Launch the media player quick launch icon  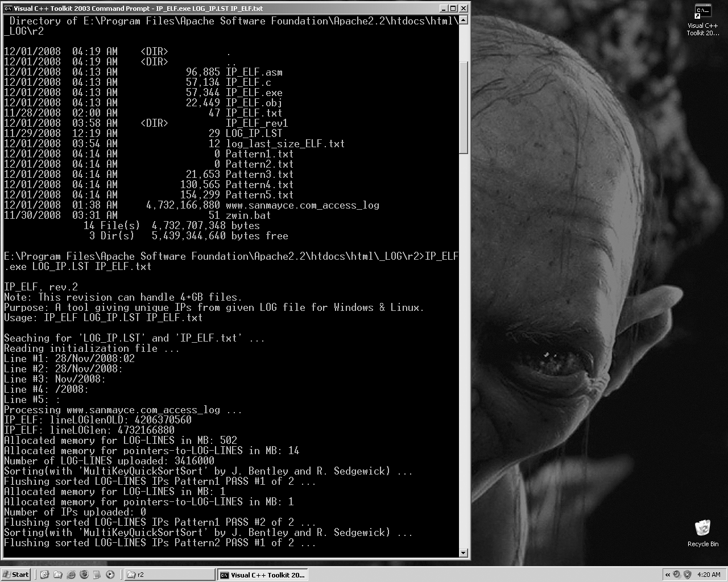click(x=110, y=575)
